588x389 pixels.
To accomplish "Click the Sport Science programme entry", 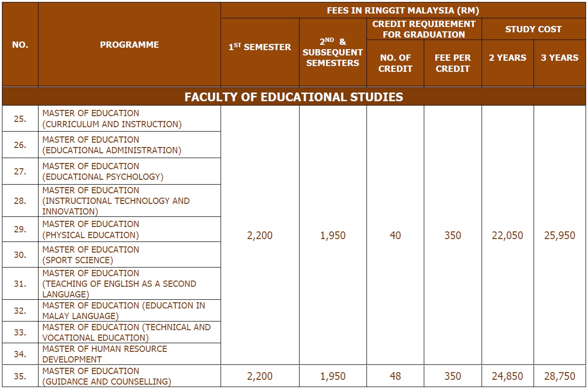I will coord(91,255).
